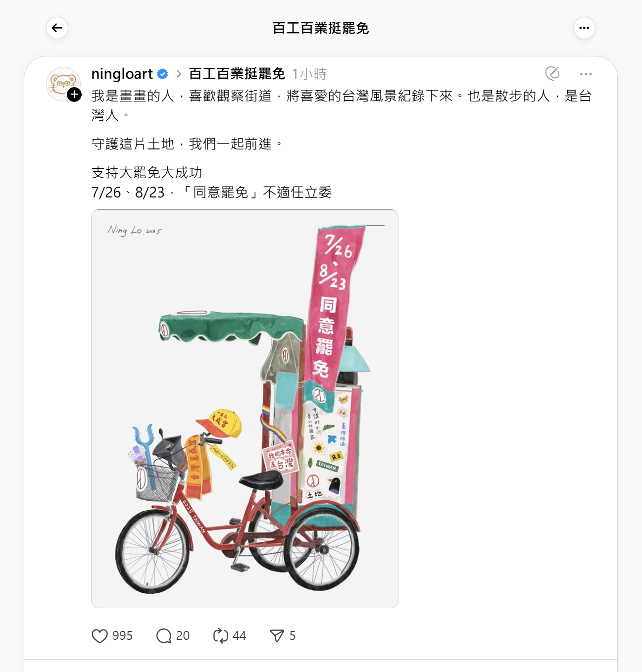Click the page title 百工百業挺罷免
The image size is (642, 672).
[x=321, y=28]
